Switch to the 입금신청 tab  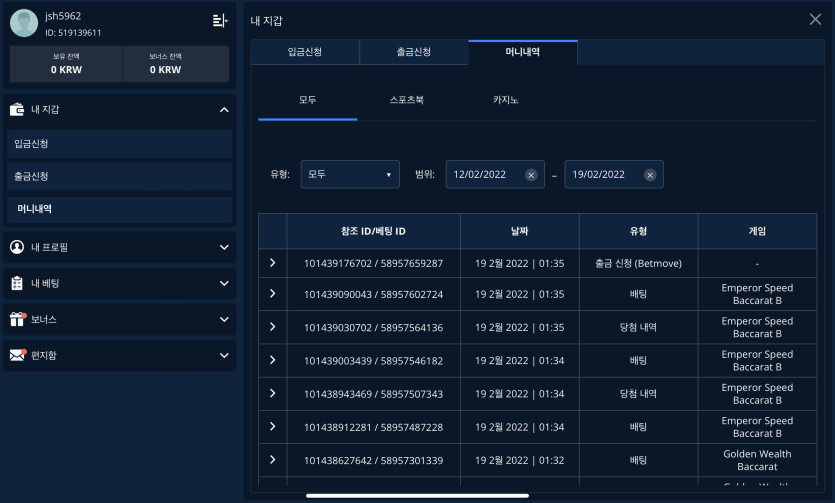pyautogui.click(x=305, y=52)
